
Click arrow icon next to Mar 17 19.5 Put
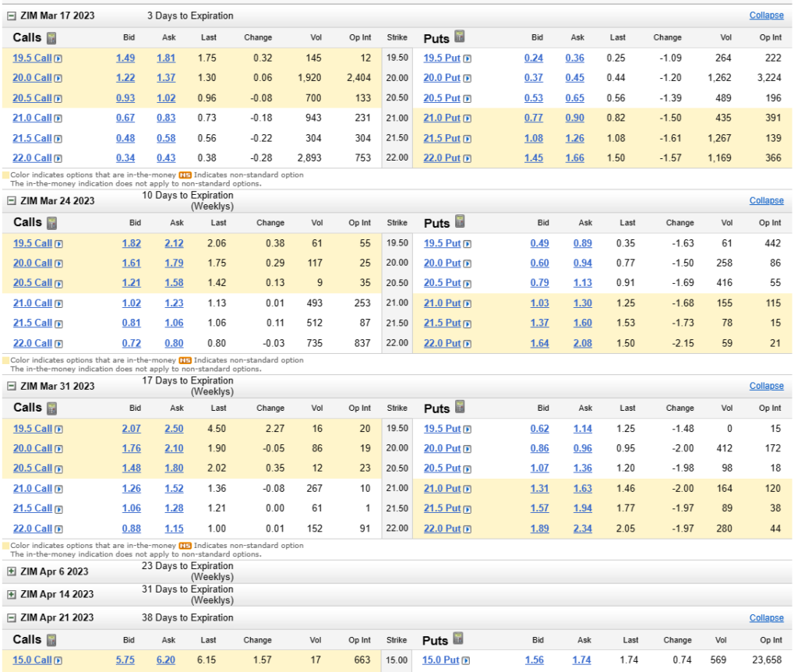coord(468,58)
